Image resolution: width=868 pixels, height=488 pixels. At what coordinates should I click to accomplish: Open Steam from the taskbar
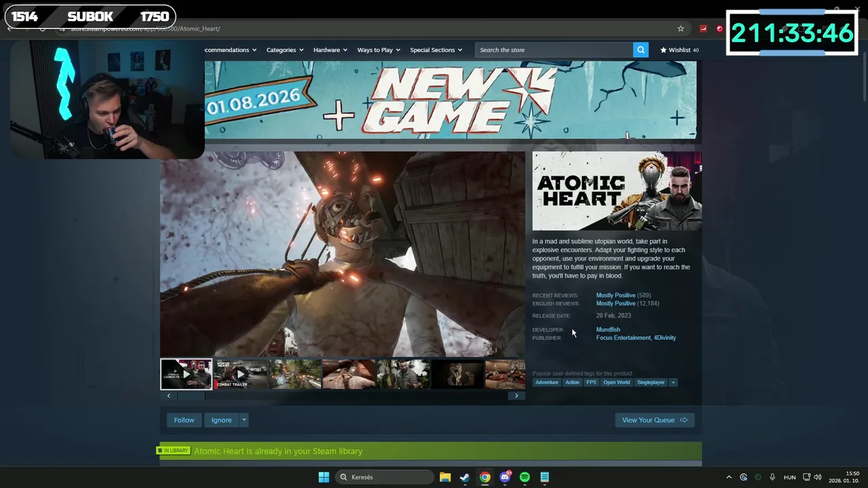pos(465,477)
